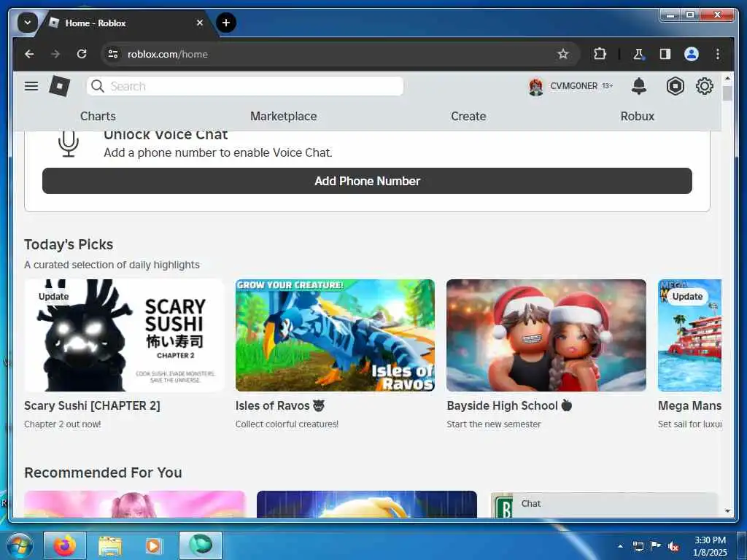Go to the Charts tab
This screenshot has height=560, width=747.
point(98,116)
